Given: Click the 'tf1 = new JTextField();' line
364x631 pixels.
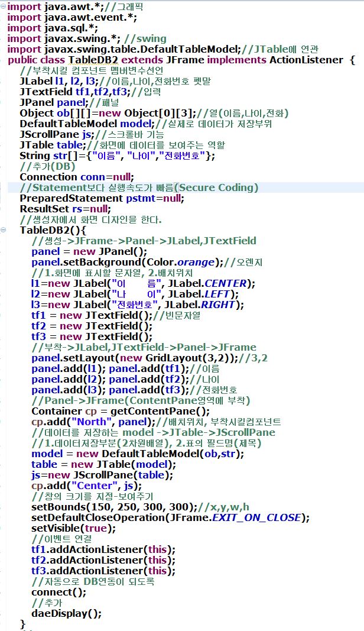Looking at the screenshot, I should 116,316.
